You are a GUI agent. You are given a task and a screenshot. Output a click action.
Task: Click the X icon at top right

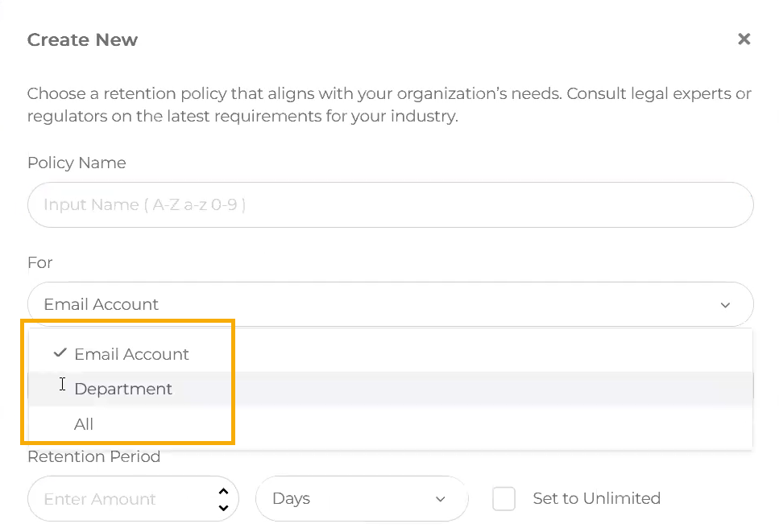[744, 39]
